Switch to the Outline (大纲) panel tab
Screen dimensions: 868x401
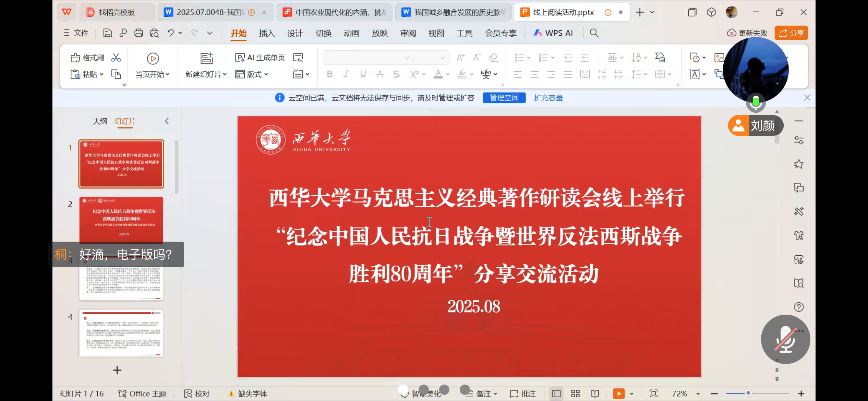[x=100, y=121]
